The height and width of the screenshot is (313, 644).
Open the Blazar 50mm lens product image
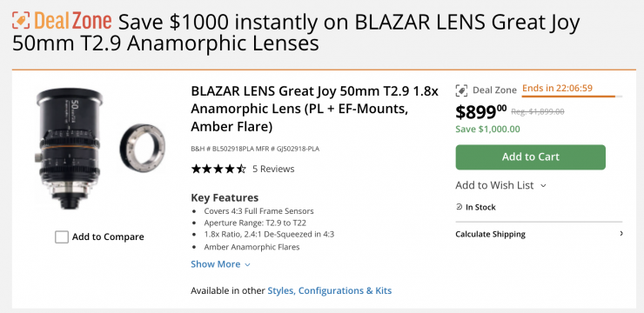pyautogui.click(x=69, y=149)
